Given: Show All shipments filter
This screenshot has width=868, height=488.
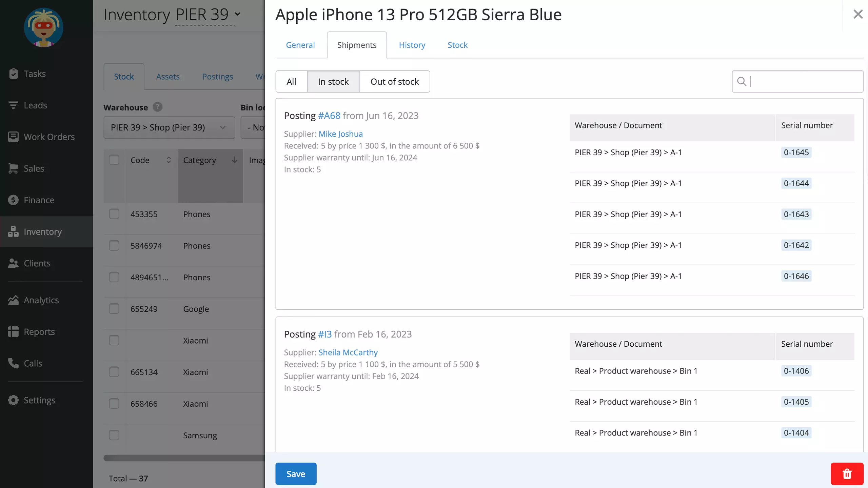Looking at the screenshot, I should point(291,81).
